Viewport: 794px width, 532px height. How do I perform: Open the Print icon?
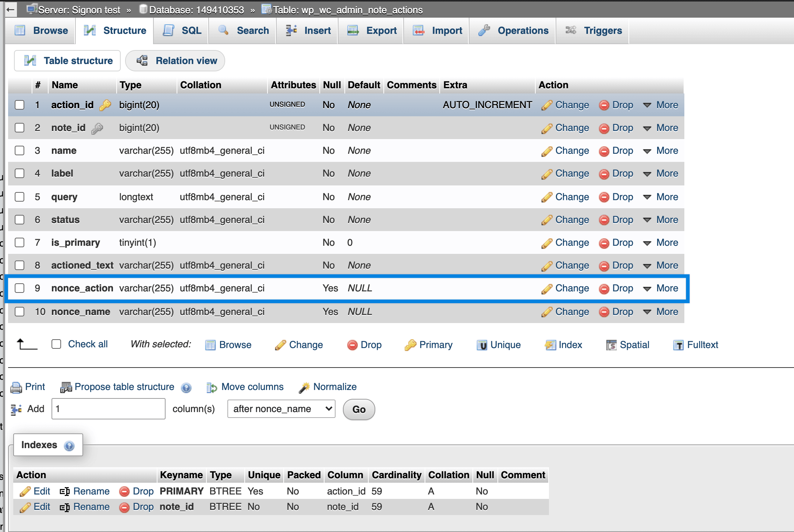click(16, 387)
